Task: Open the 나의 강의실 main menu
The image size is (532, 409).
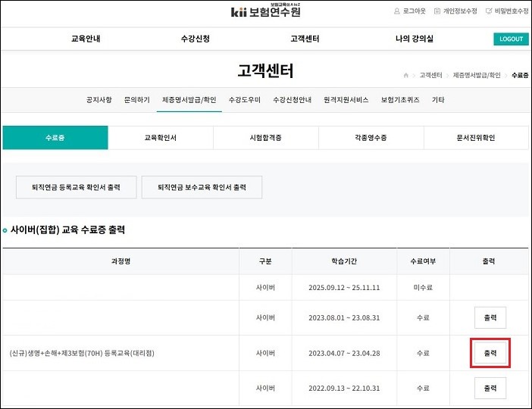Action: (x=415, y=39)
